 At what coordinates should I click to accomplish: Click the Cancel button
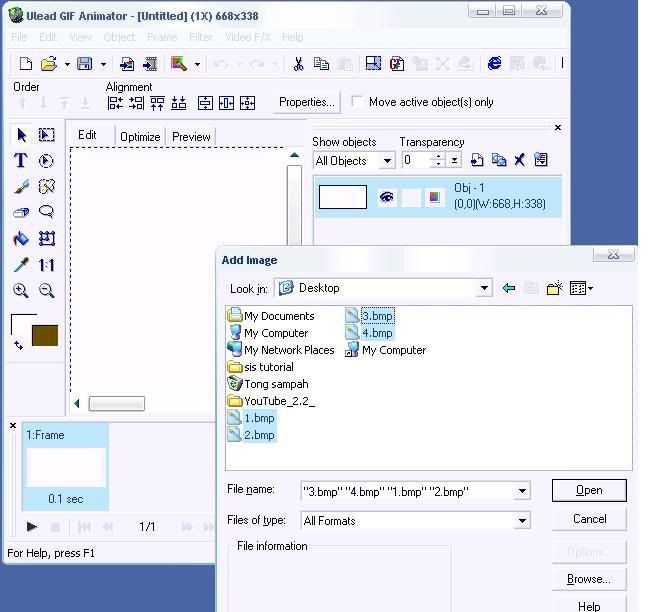pos(589,519)
